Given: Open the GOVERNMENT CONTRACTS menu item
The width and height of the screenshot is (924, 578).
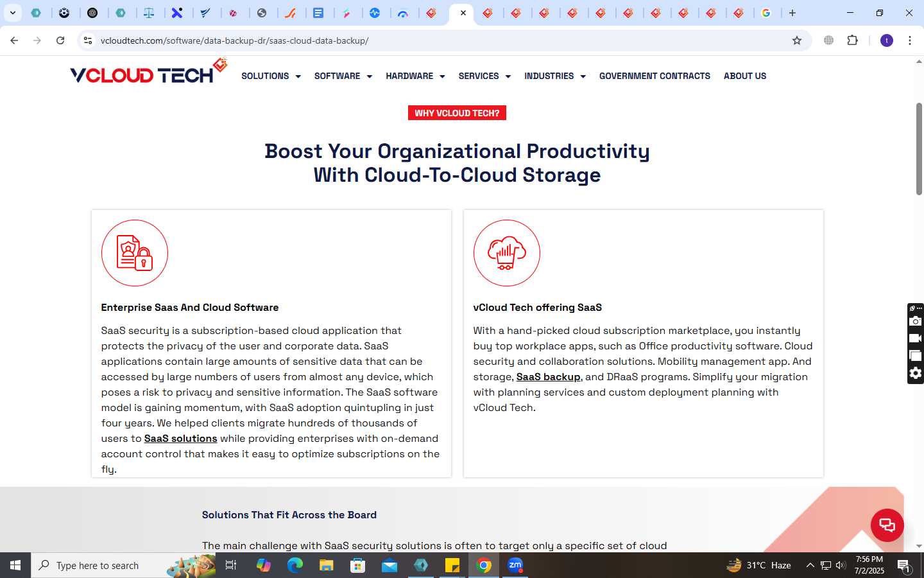Looking at the screenshot, I should (654, 76).
